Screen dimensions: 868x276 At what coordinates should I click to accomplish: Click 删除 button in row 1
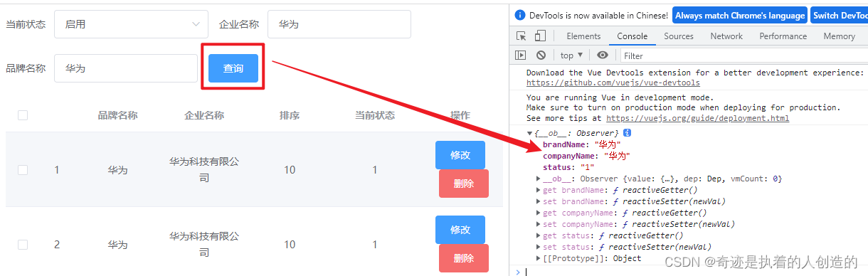(x=464, y=184)
